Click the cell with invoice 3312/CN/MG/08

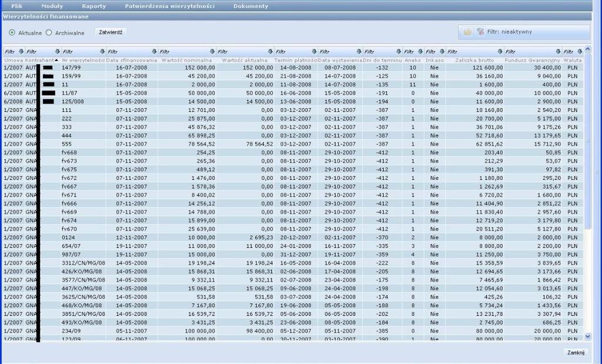click(x=83, y=263)
